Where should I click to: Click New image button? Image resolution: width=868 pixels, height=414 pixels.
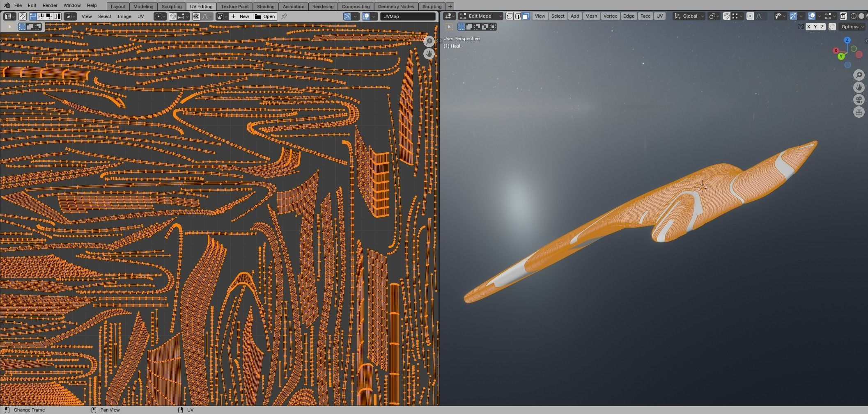click(240, 16)
